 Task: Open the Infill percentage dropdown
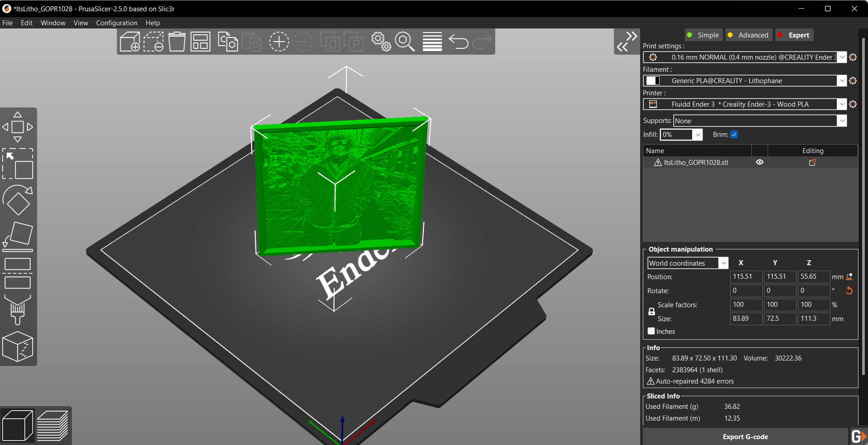pos(698,135)
